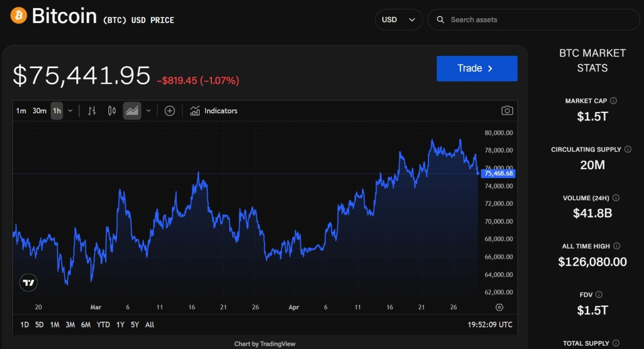
Task: Click the 20M circulating supply value
Action: tap(592, 165)
